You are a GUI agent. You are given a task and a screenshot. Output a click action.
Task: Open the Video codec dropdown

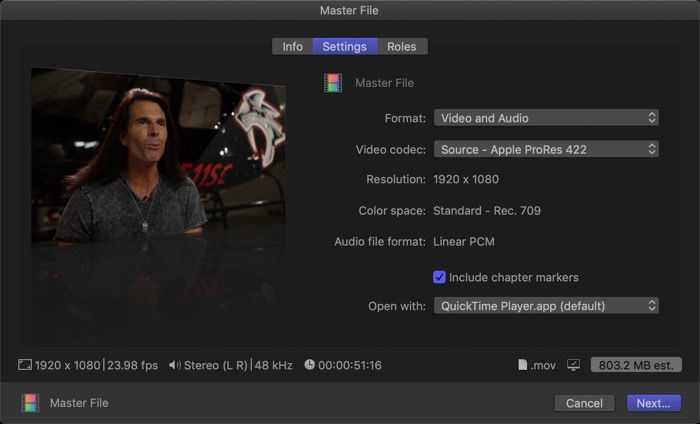point(546,149)
